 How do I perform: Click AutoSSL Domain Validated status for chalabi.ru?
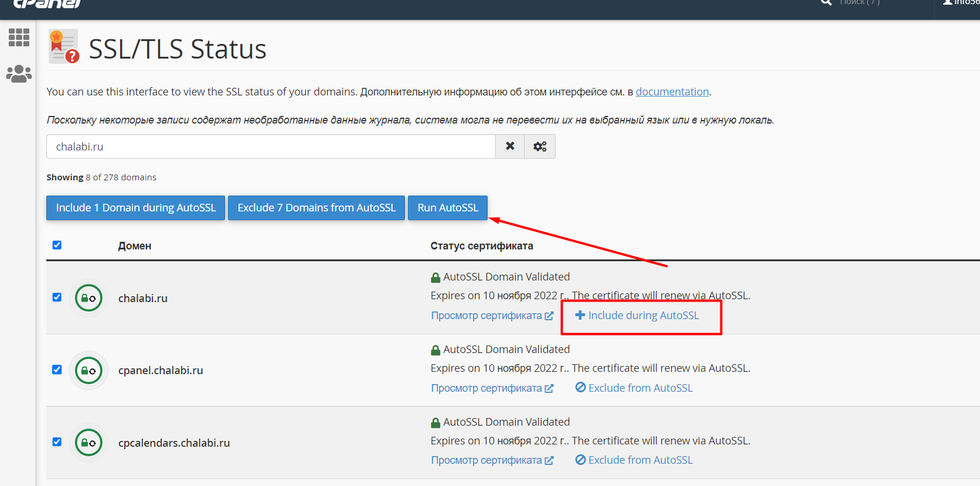pos(500,277)
